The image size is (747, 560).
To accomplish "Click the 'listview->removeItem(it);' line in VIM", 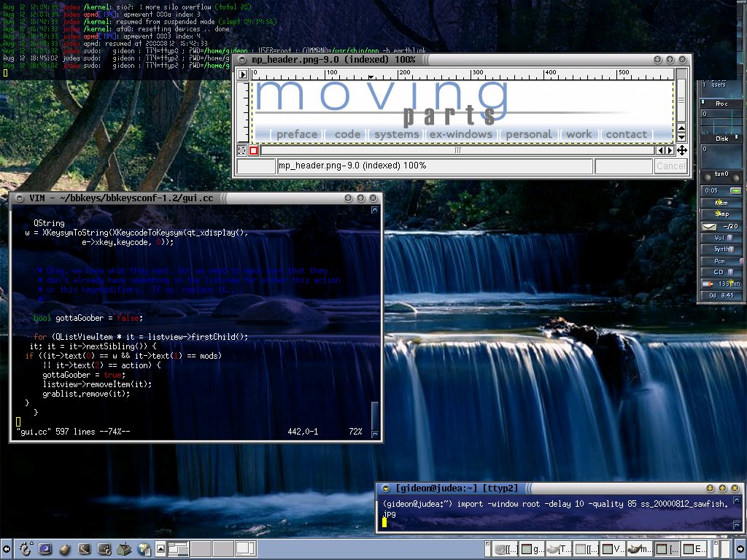I will 97,384.
